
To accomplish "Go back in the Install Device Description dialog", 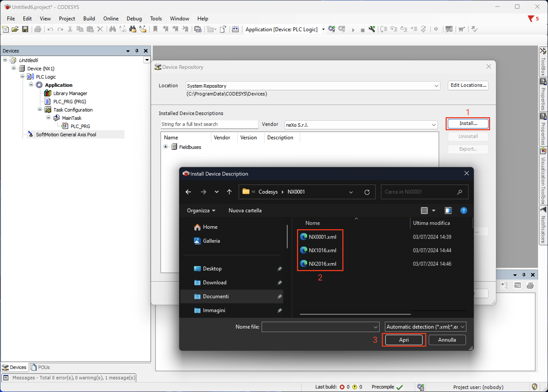I will (x=188, y=192).
